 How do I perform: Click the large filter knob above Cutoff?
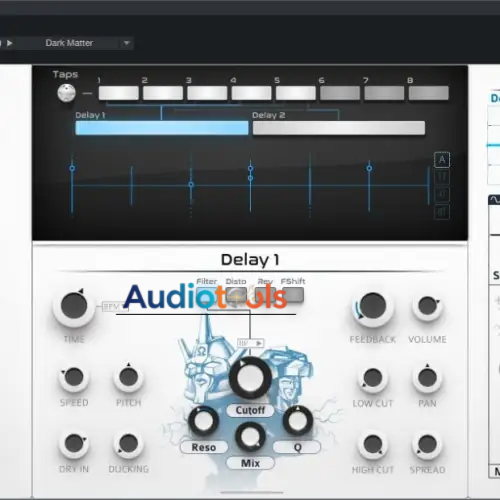(250, 378)
